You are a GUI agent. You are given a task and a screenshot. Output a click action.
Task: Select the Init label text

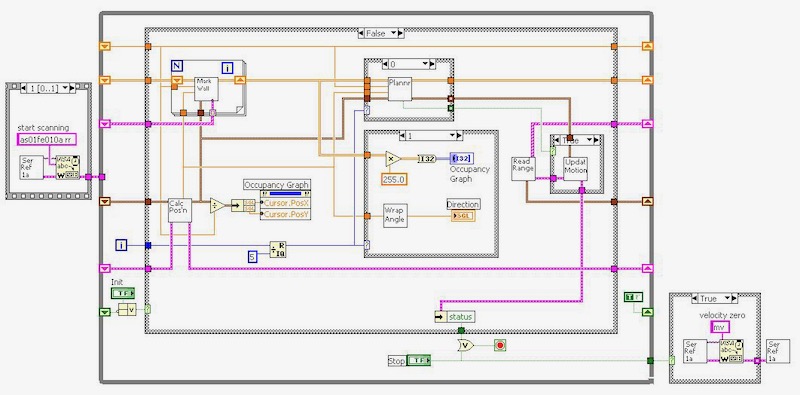point(117,282)
